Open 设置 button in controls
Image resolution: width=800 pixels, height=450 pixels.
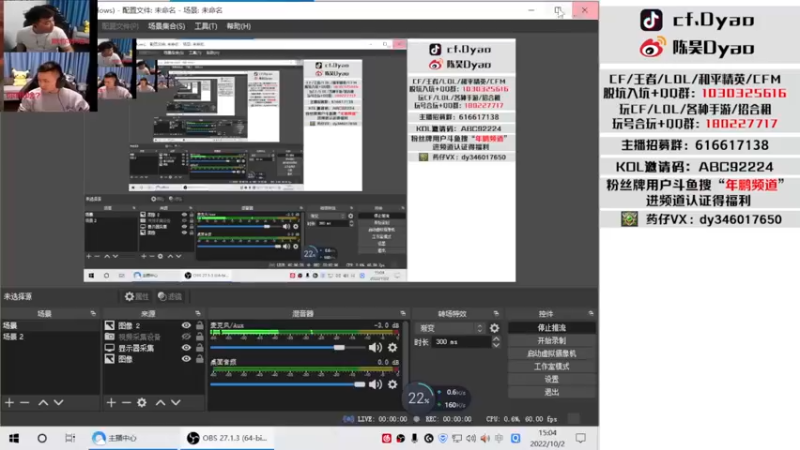[552, 379]
